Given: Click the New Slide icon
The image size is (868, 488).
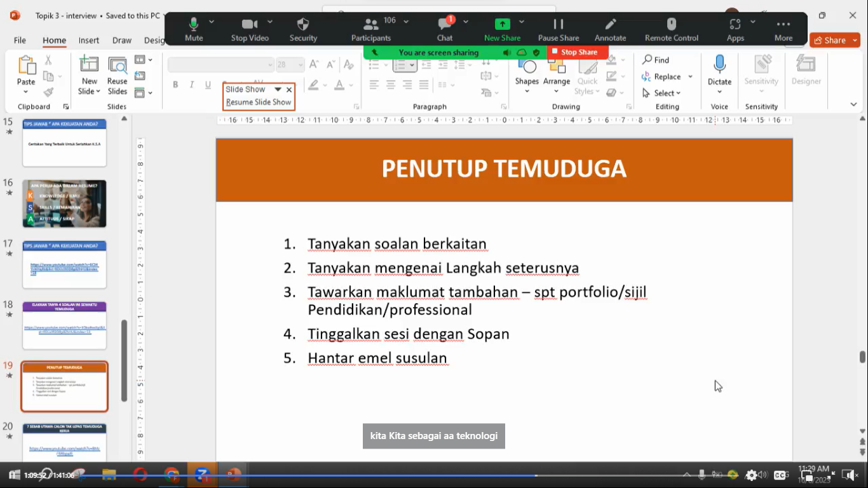Looking at the screenshot, I should (89, 64).
